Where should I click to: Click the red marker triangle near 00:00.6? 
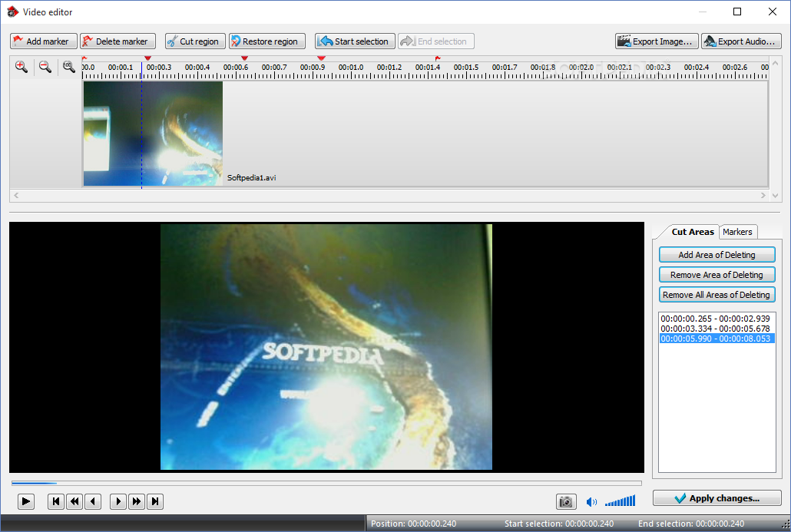point(245,58)
